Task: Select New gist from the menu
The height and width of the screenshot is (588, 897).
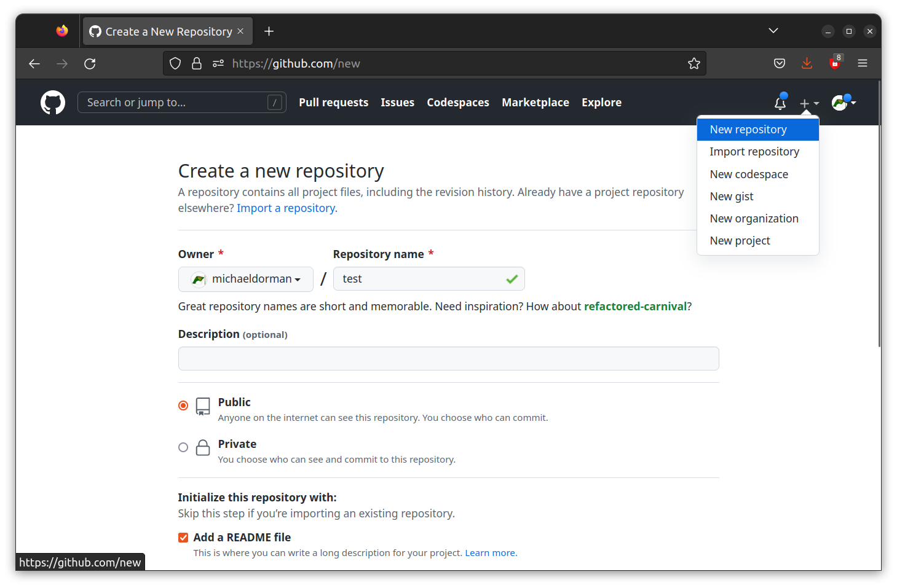Action: coord(731,196)
